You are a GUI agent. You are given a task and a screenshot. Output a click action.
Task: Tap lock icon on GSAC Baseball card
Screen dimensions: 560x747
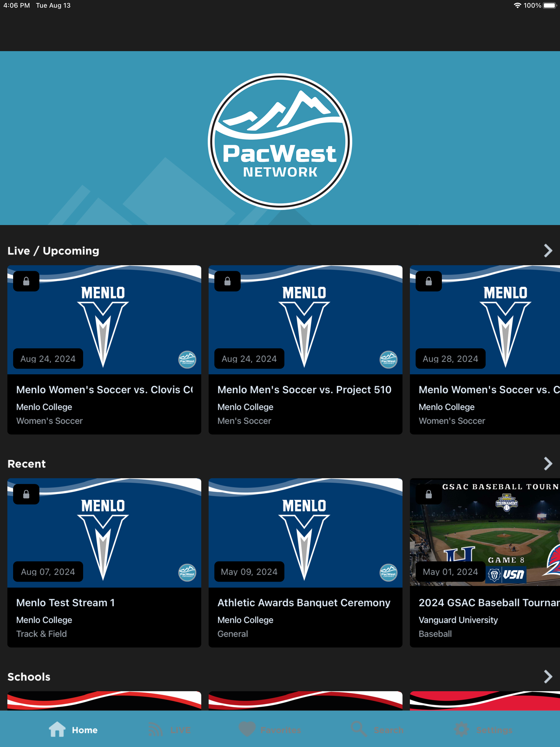pyautogui.click(x=428, y=494)
